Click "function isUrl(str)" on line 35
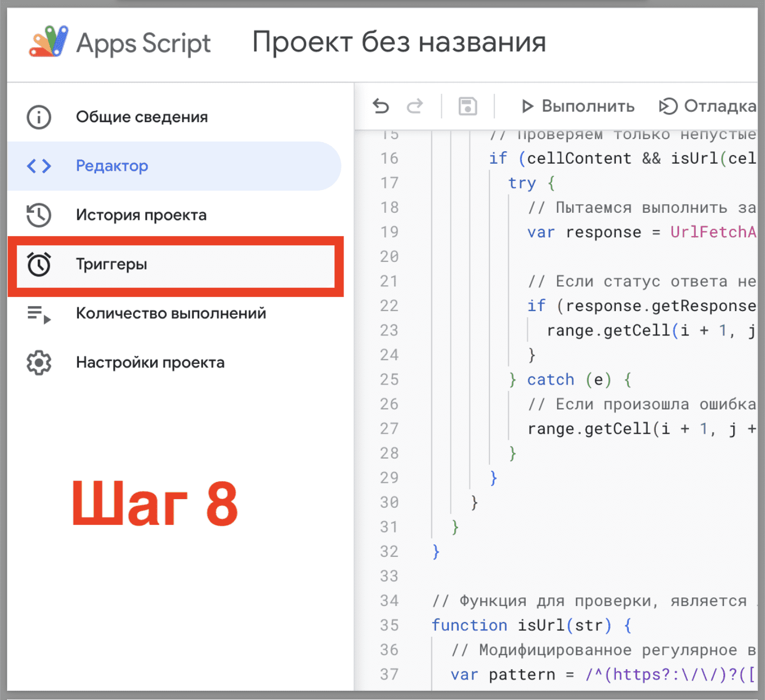 (x=522, y=625)
